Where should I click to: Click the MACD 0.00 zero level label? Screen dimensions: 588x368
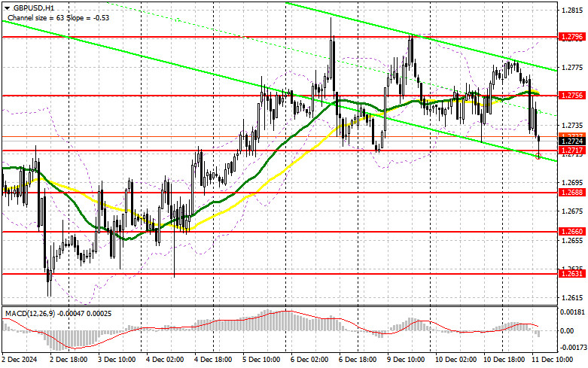tap(567, 330)
